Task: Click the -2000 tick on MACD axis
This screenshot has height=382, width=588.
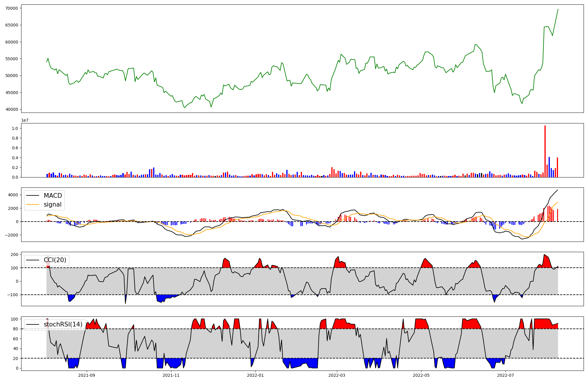Action: (12, 235)
